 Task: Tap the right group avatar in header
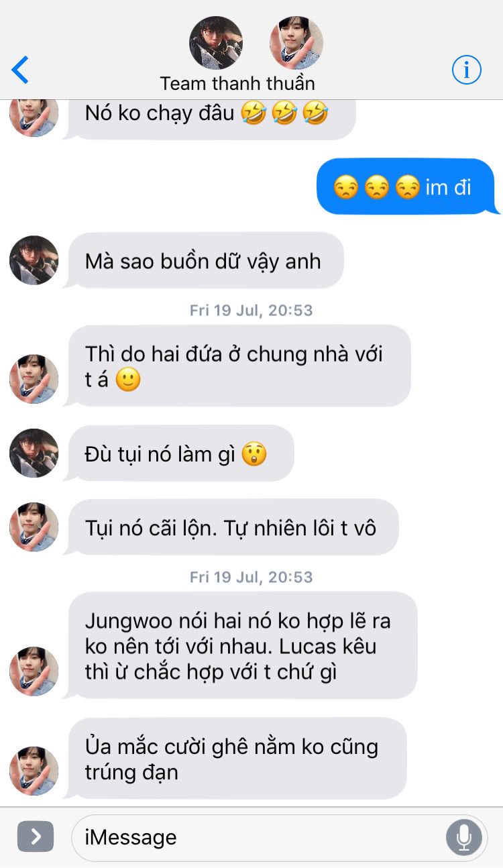point(296,44)
